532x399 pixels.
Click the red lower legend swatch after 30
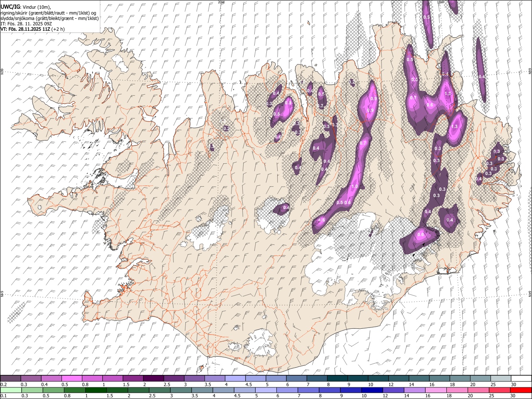521,390
